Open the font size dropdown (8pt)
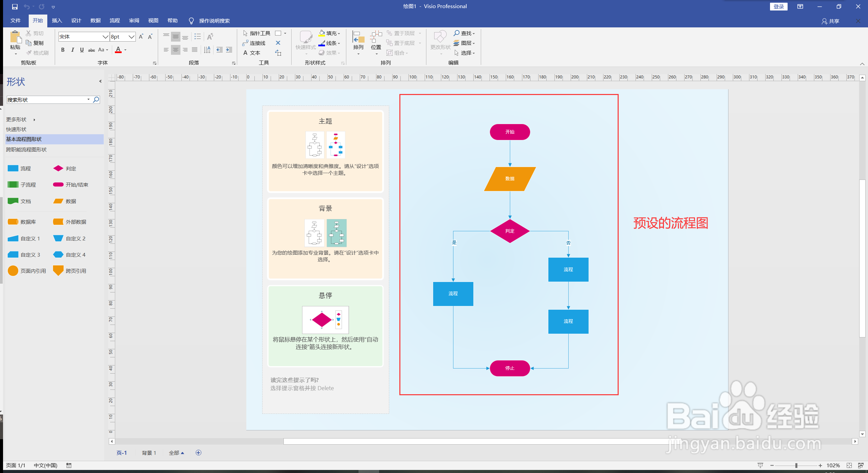 pyautogui.click(x=131, y=37)
